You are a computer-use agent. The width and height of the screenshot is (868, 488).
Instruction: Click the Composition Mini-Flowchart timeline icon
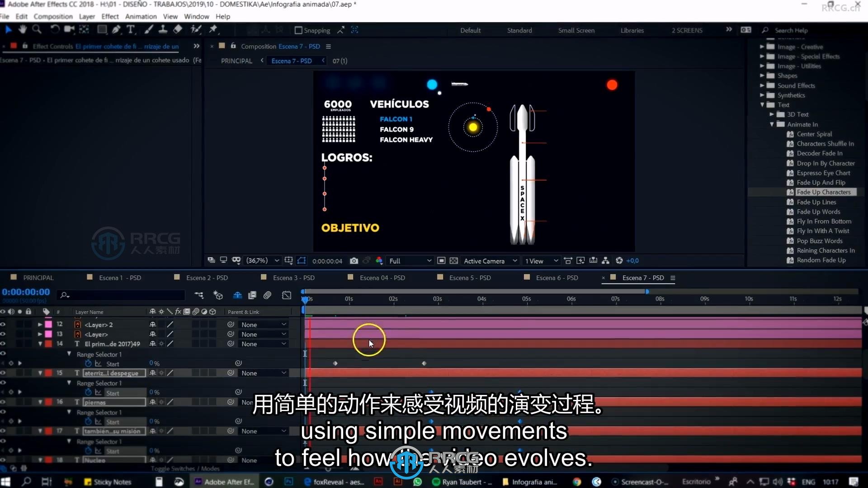199,295
